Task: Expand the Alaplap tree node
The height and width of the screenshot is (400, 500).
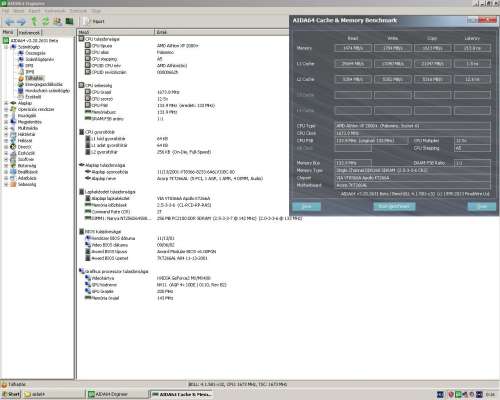Action: (x=6, y=103)
